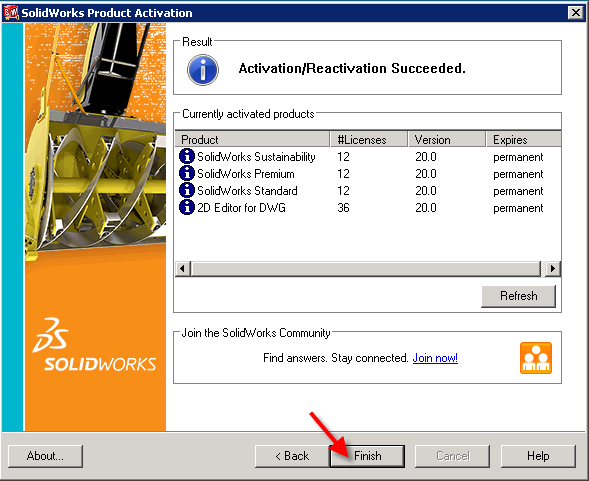Image resolution: width=589 pixels, height=481 pixels.
Task: Click the SolidWorks Premium row icon
Action: coord(187,173)
